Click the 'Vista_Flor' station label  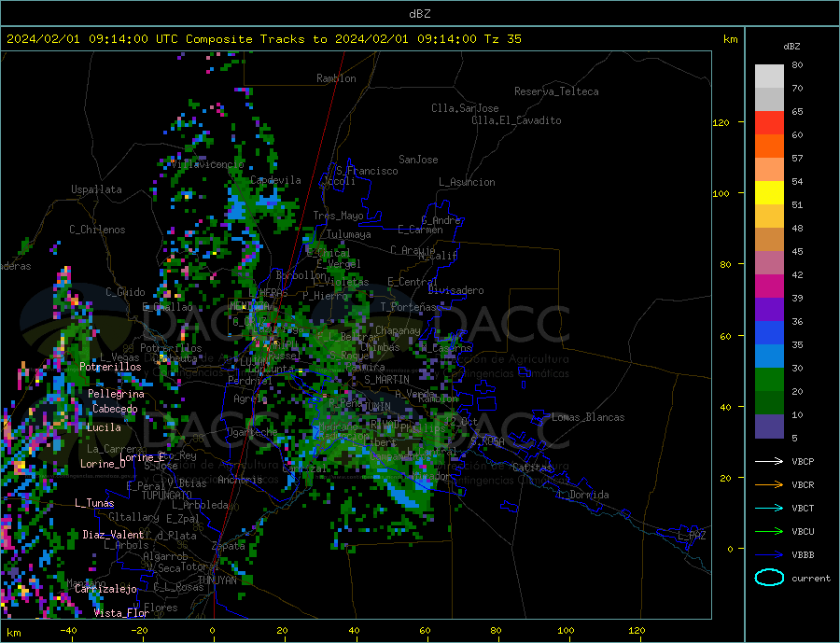[121, 613]
